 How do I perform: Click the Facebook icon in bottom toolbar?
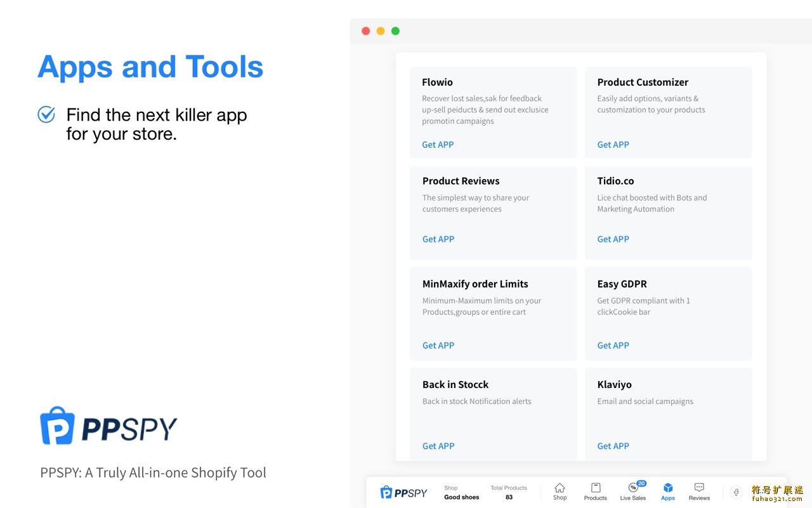737,492
